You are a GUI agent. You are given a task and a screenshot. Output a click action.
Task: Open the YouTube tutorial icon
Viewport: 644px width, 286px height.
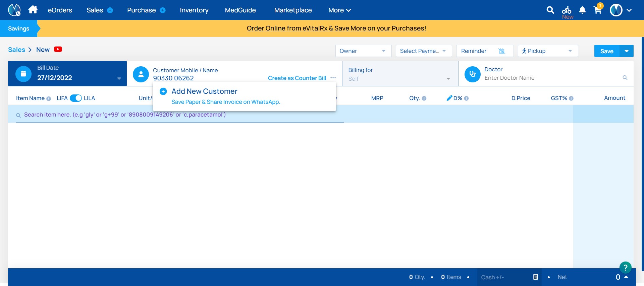tap(58, 49)
